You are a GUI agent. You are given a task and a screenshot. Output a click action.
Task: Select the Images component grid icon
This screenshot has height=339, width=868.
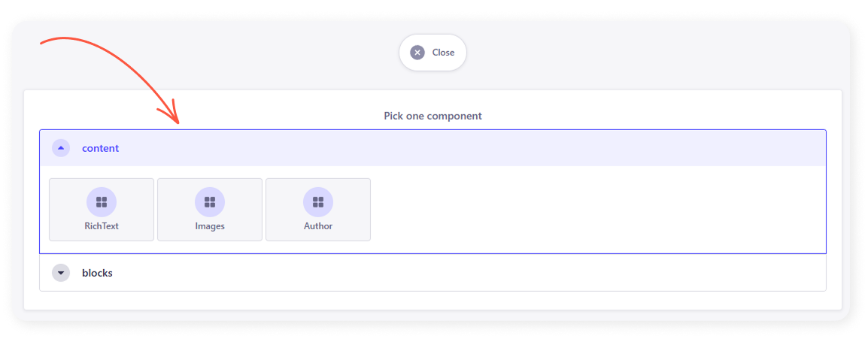pos(210,202)
